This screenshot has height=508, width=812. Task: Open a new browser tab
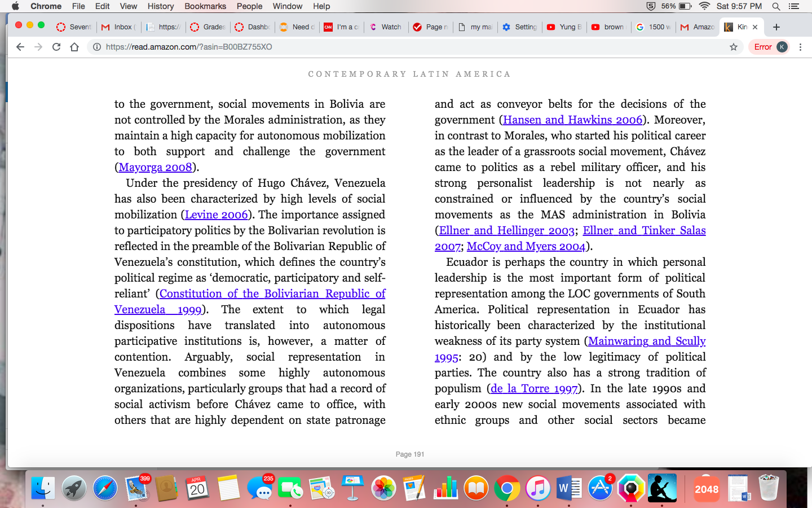776,27
